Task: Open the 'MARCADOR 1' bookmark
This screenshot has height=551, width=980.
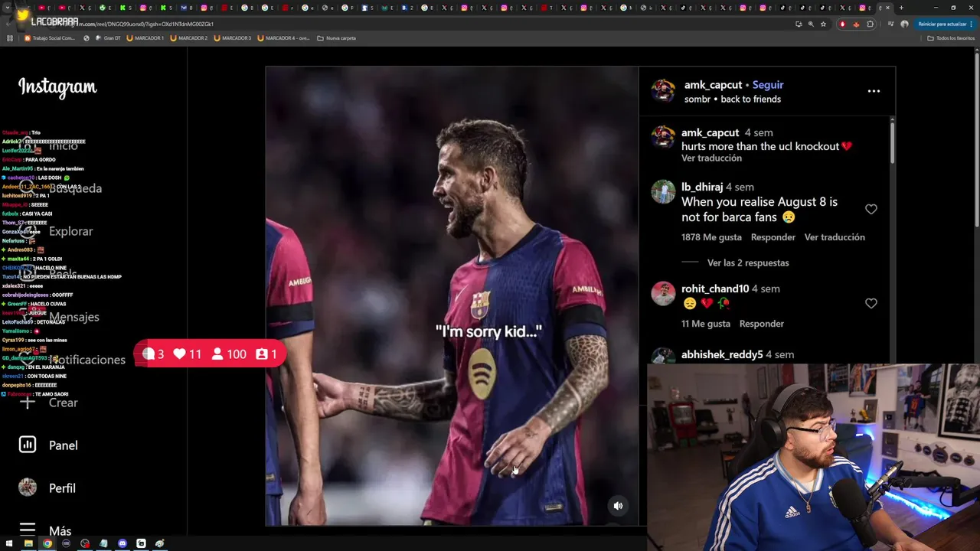Action: [x=145, y=37]
